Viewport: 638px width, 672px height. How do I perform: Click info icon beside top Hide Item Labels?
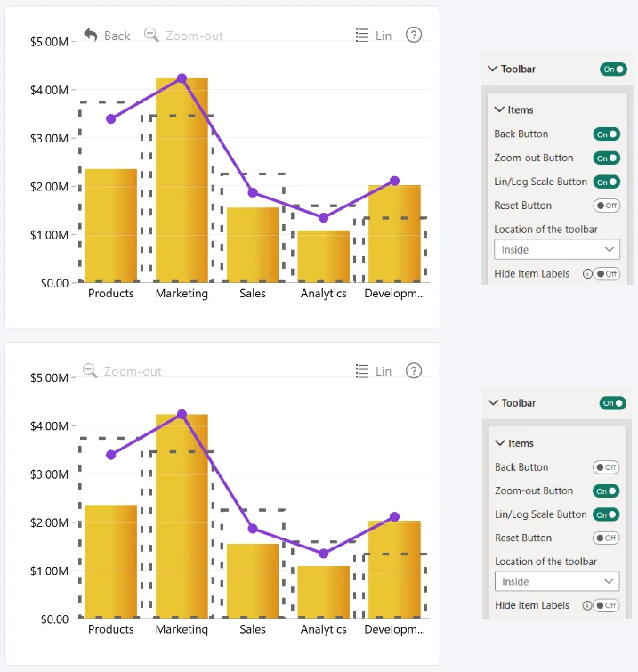click(x=587, y=274)
